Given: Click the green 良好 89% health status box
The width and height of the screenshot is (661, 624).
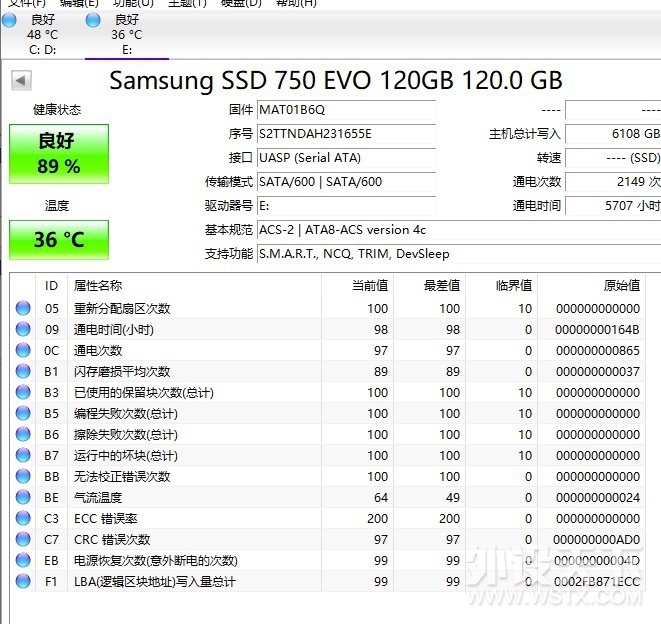Looking at the screenshot, I should pyautogui.click(x=59, y=154).
